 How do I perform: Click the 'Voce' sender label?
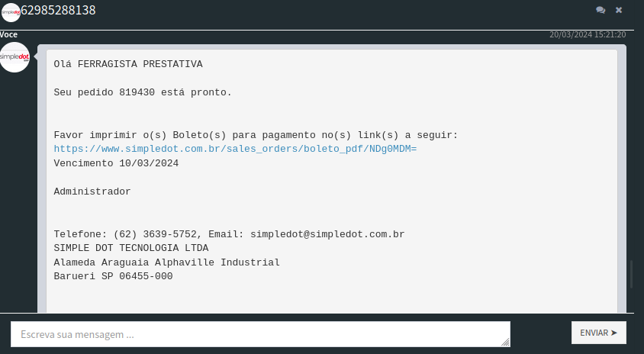[9, 34]
